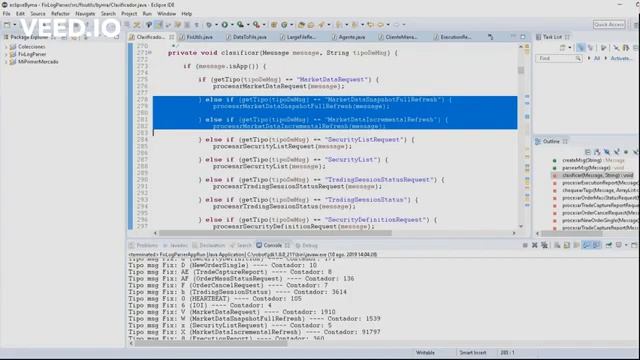Image resolution: width=640 pixels, height=360 pixels.
Task: Open the New Task dropdown arrow
Action: 570,48
